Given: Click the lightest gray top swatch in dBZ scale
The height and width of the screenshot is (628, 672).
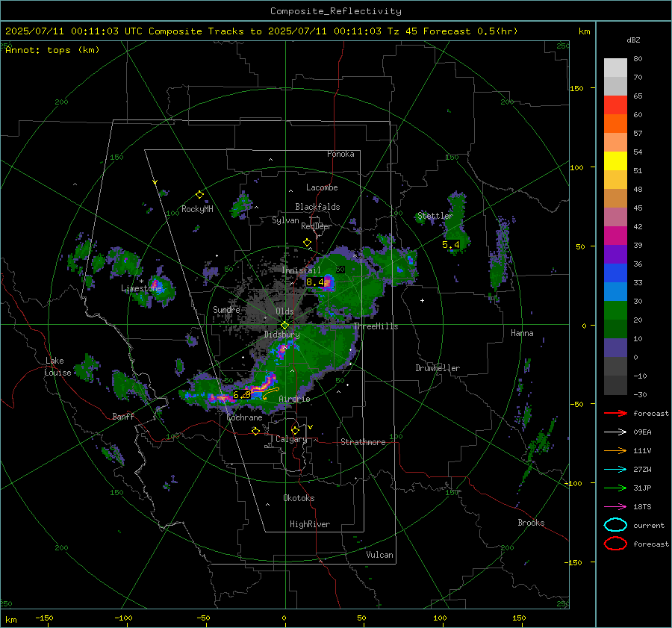Looking at the screenshot, I should tap(615, 67).
